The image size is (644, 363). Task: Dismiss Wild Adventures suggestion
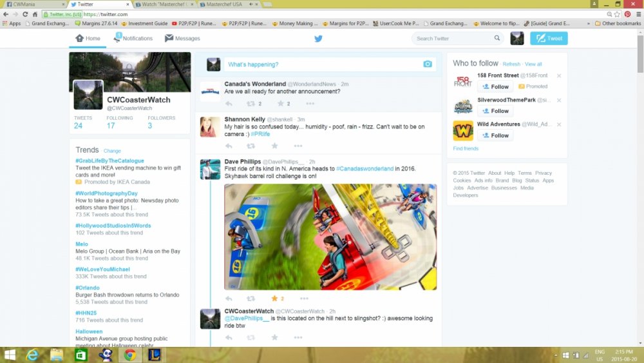[x=559, y=124]
